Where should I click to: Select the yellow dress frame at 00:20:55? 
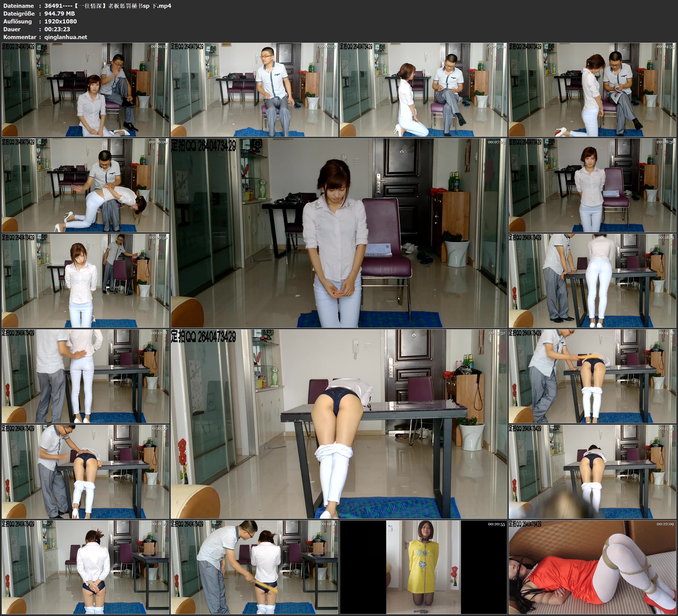click(423, 567)
